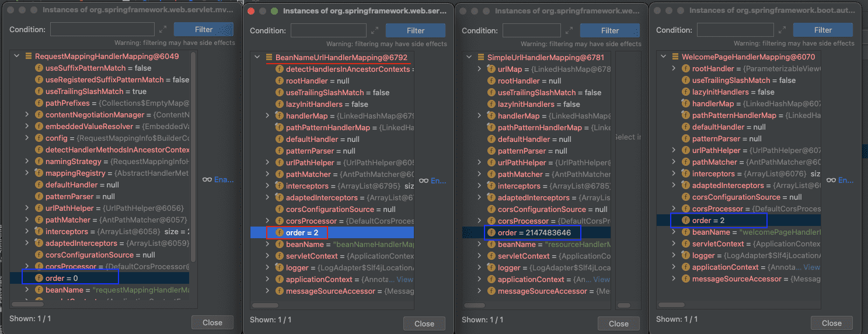The image size is (868, 334).
Task: Collapse the SimpleUrlHandlerMapping@6781 root node
Action: [x=469, y=57]
